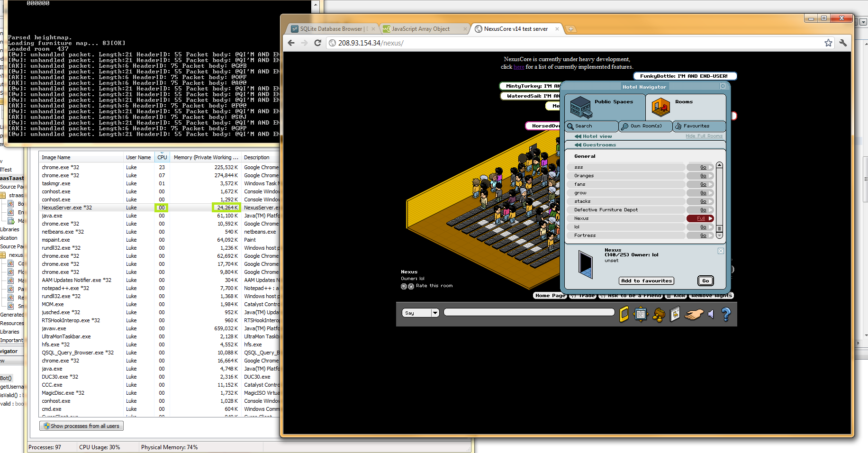Sort Task Manager by User Name column

(x=139, y=157)
